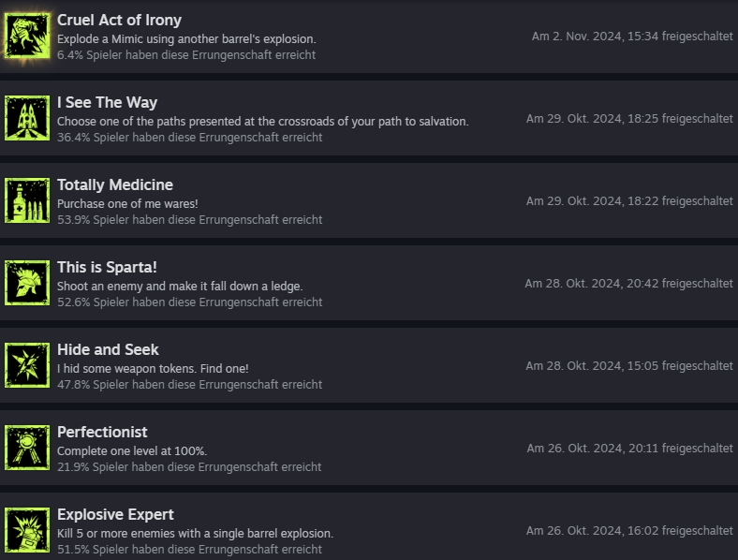Select the Totally Medicine achievement title
This screenshot has width=738, height=560.
click(115, 184)
